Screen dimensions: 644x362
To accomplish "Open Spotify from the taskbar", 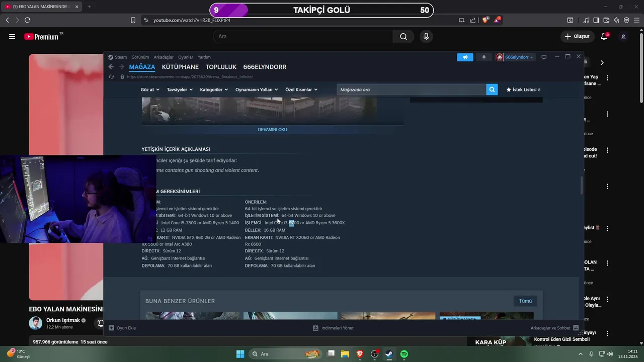I will pos(405,354).
